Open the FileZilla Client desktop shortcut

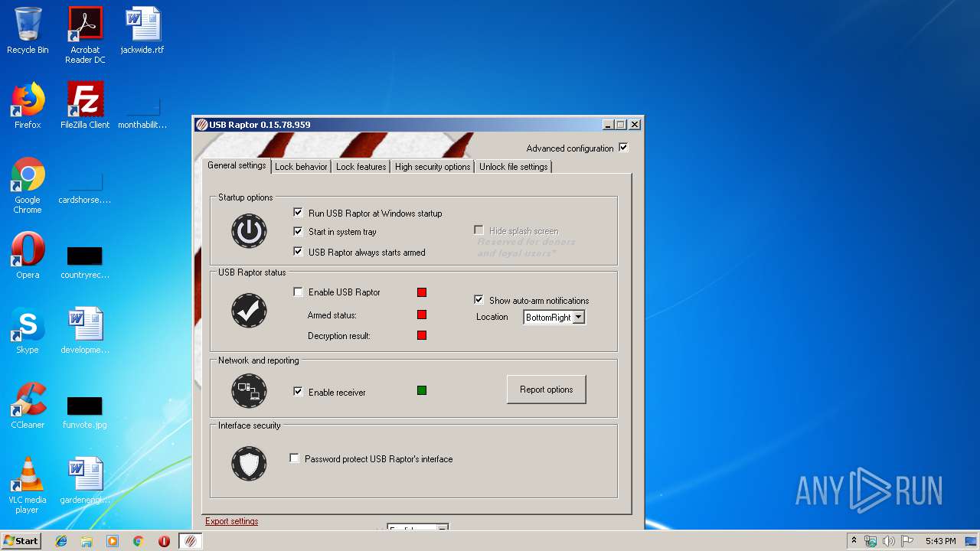tap(85, 106)
